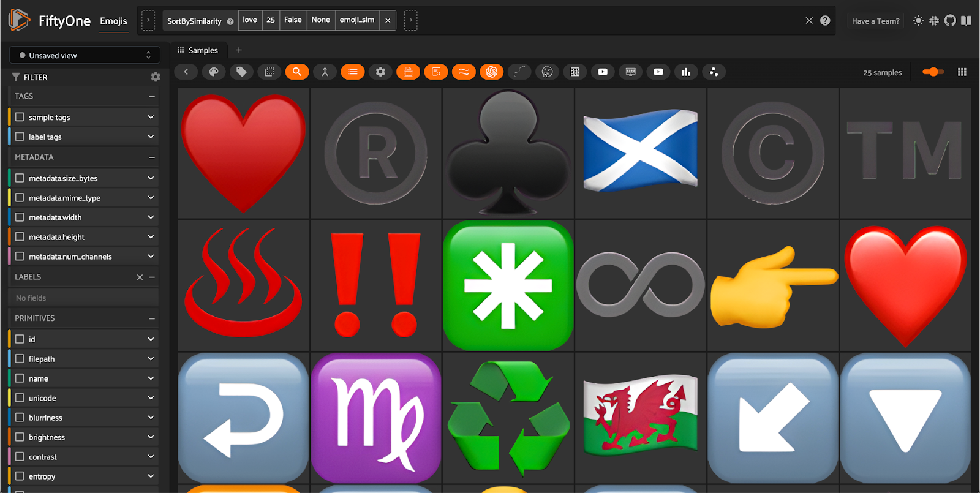Viewport: 980px width, 493px height.
Task: Add a new panel with plus tab
Action: (239, 50)
